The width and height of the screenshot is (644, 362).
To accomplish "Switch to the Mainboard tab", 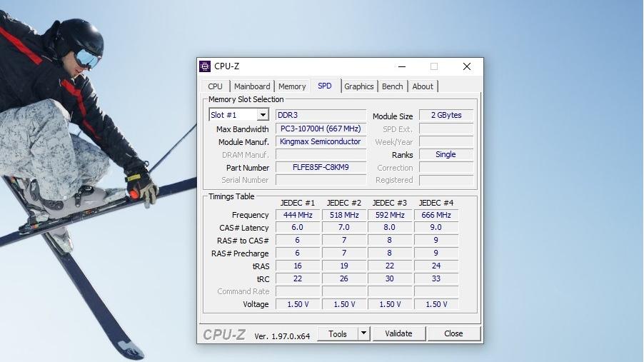I will coord(252,86).
